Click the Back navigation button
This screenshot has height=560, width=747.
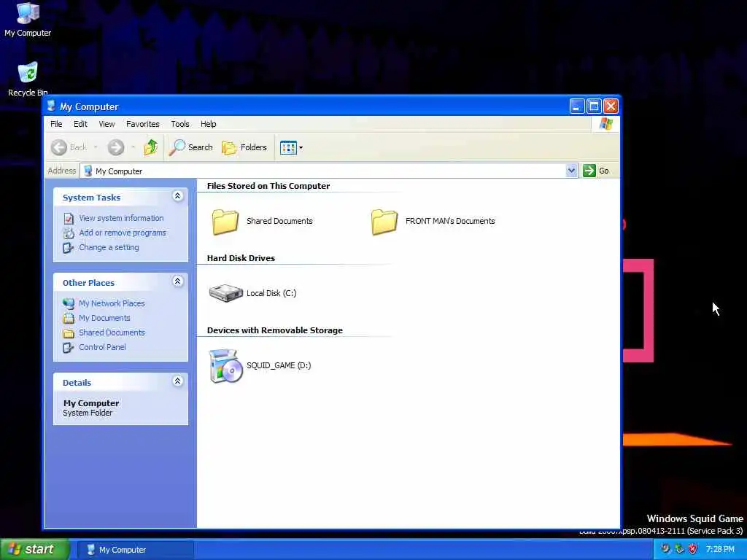[69, 147]
